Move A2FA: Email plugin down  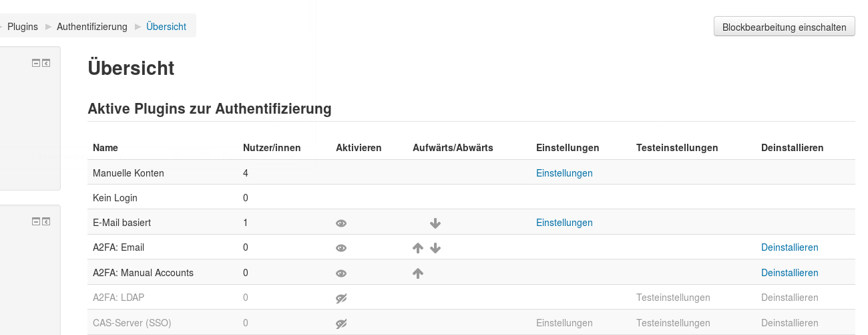[x=435, y=248]
